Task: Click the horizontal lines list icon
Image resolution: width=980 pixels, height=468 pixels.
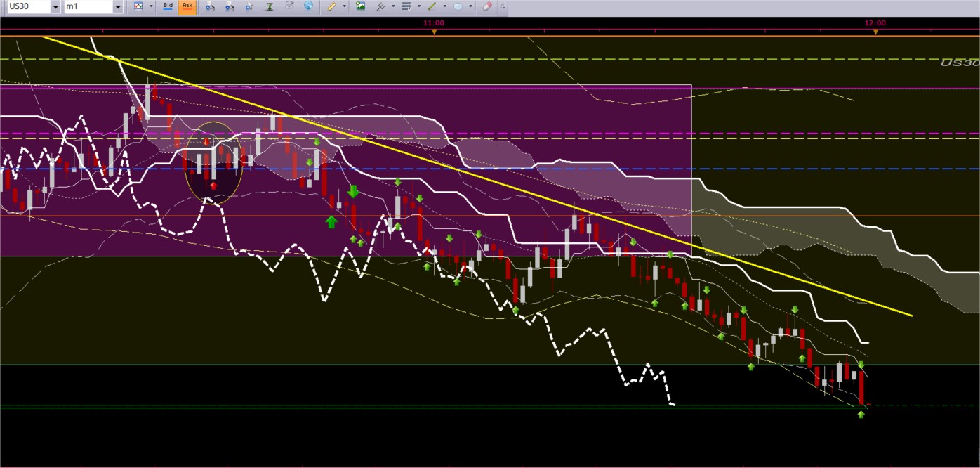Action: (x=406, y=6)
